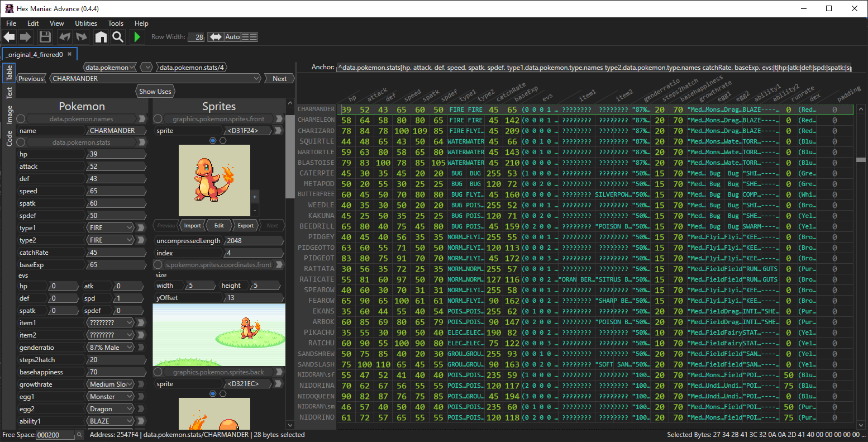The image size is (868, 442).
Task: Click the Next element button
Action: click(x=279, y=79)
